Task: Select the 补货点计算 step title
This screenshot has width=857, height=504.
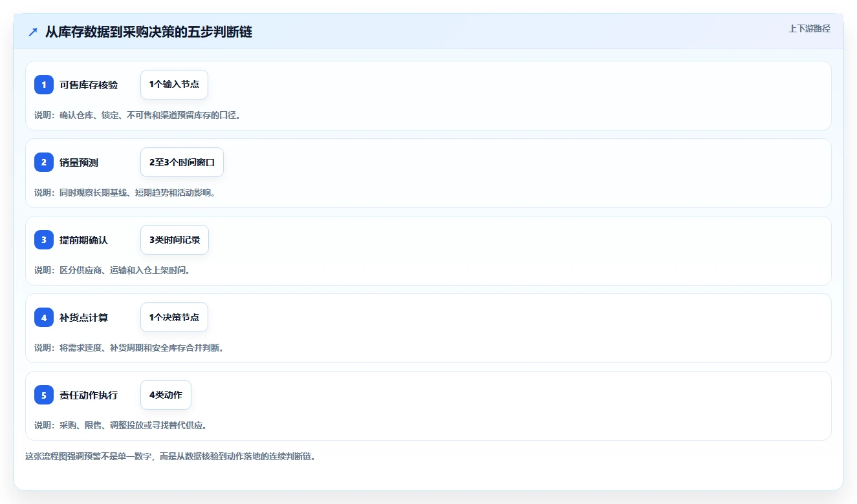Action: tap(83, 318)
